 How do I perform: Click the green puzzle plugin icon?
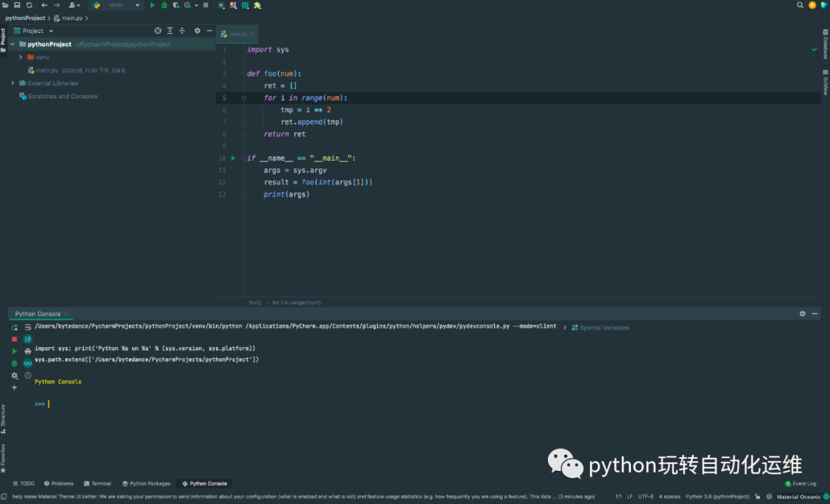point(257,5)
